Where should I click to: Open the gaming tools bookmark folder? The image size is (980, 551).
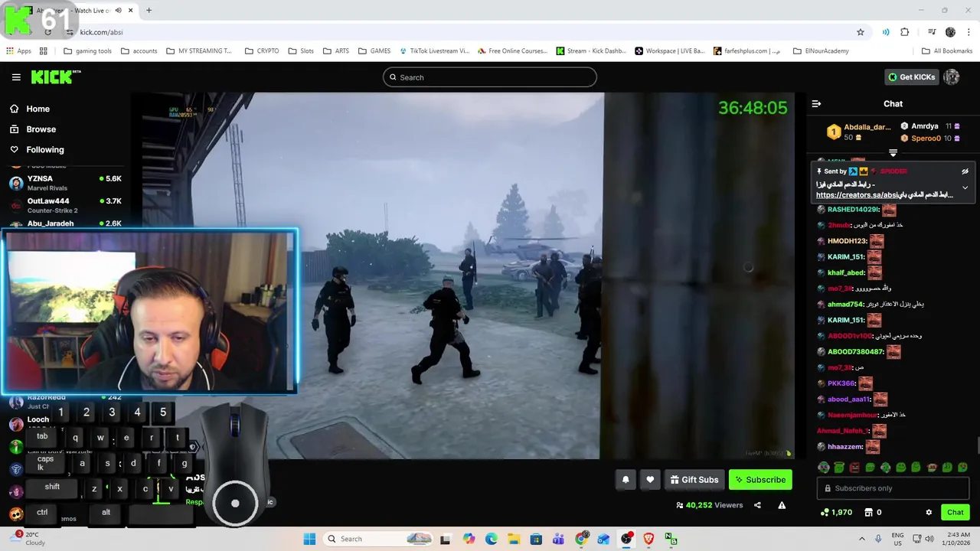87,51
